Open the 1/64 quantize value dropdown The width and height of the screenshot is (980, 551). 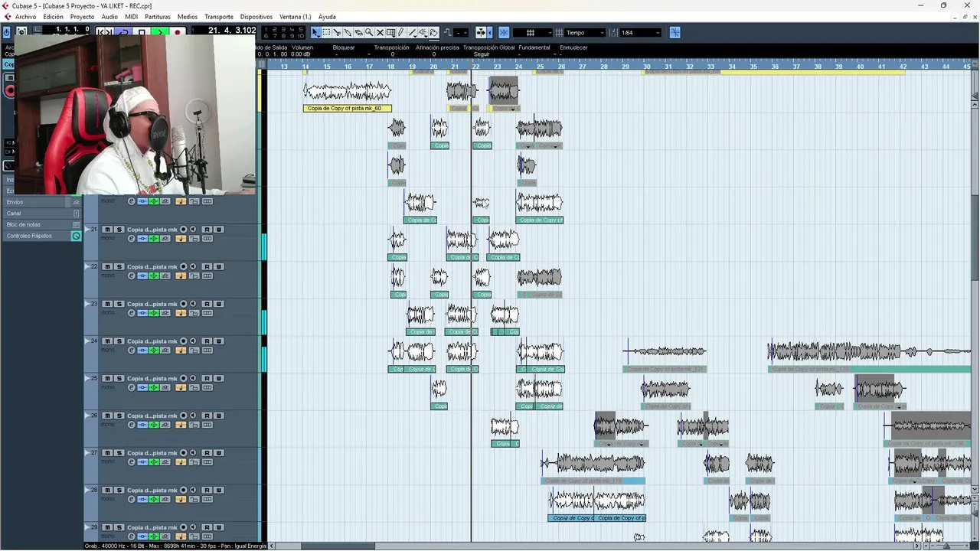point(640,32)
